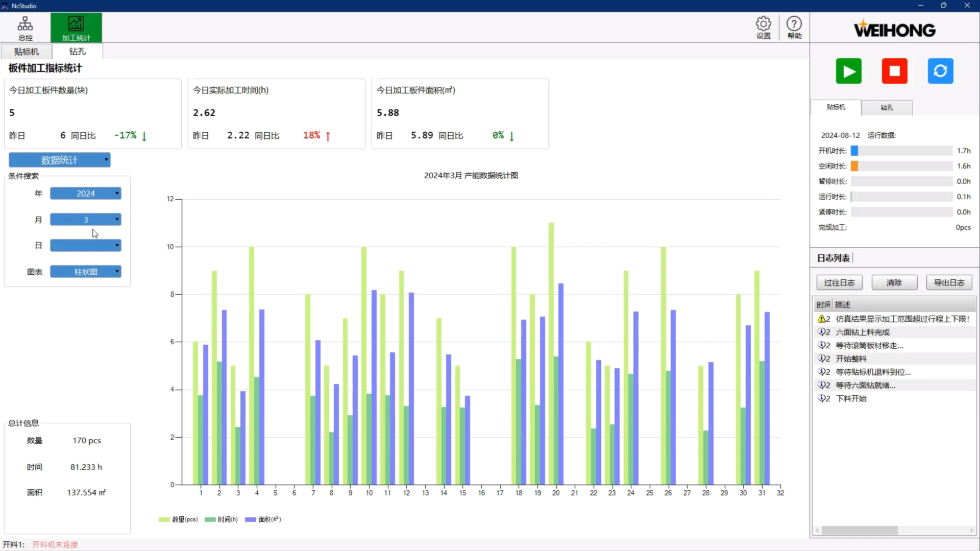Click warning icon of simulation log entry
The width and height of the screenshot is (980, 551).
point(821,319)
